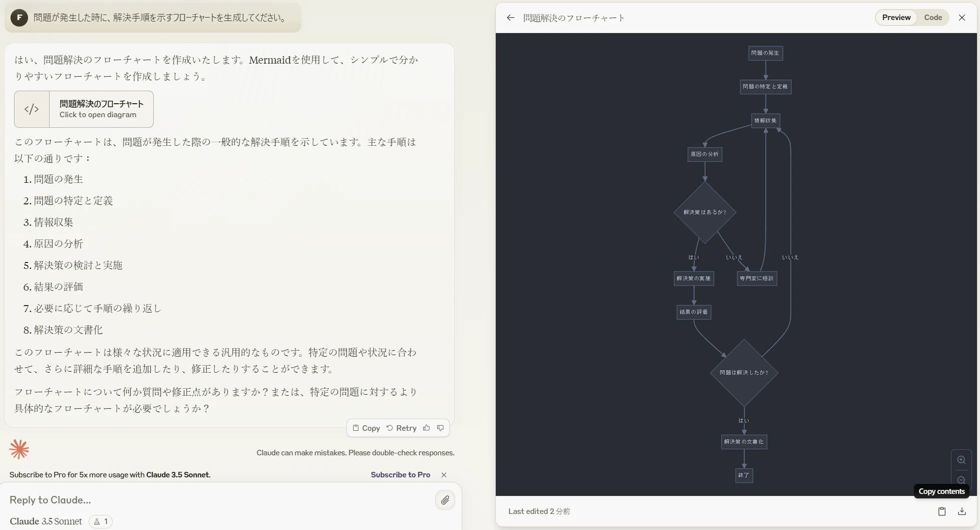Click the 専門家に相談 flowchart node
Image resolution: width=980 pixels, height=530 pixels.
coord(757,279)
